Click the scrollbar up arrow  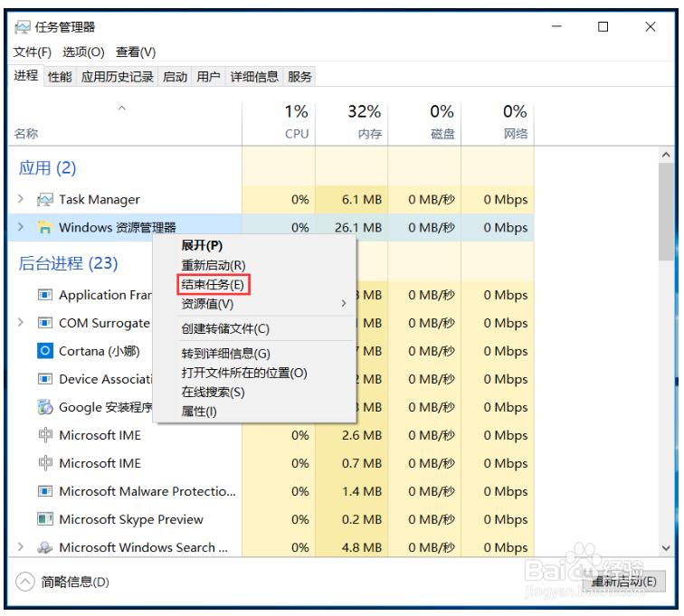point(666,155)
